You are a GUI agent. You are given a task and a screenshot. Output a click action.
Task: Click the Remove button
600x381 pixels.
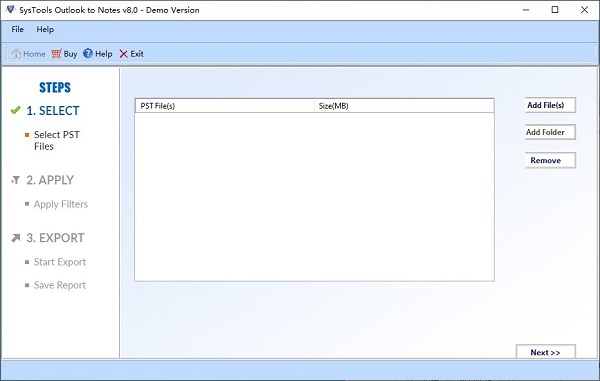550,160
